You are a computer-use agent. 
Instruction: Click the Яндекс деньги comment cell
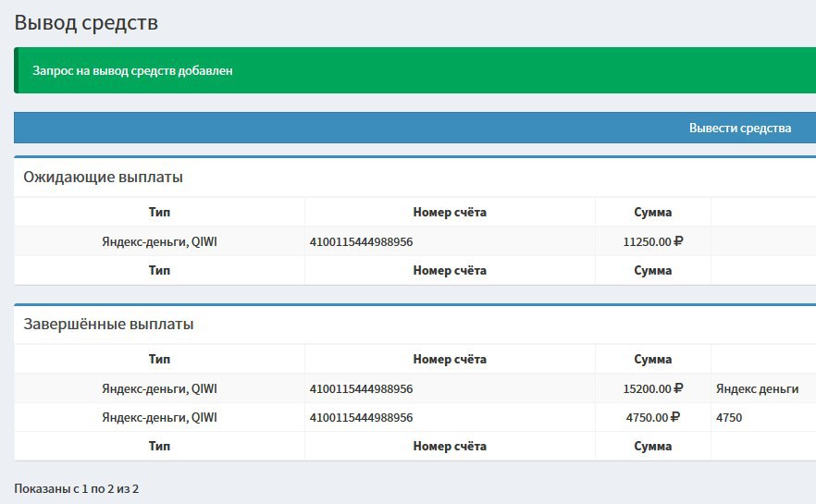tap(757, 388)
